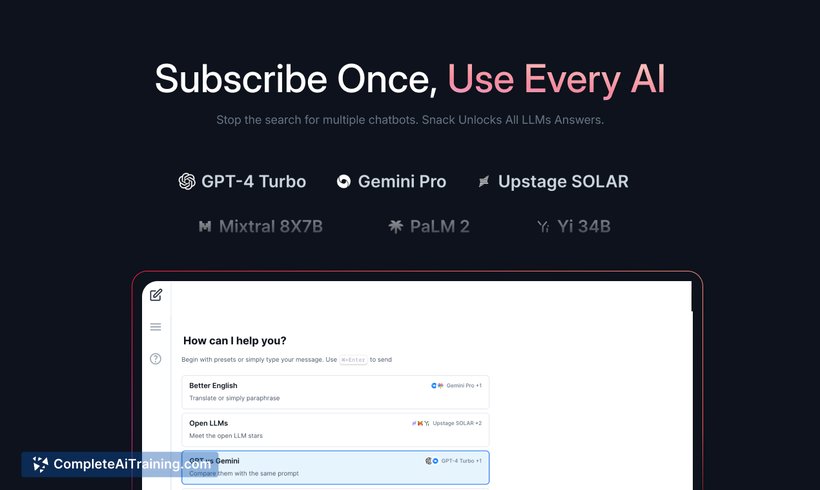Click the GPT-4 Turbo +1 model badge

pyautogui.click(x=453, y=461)
